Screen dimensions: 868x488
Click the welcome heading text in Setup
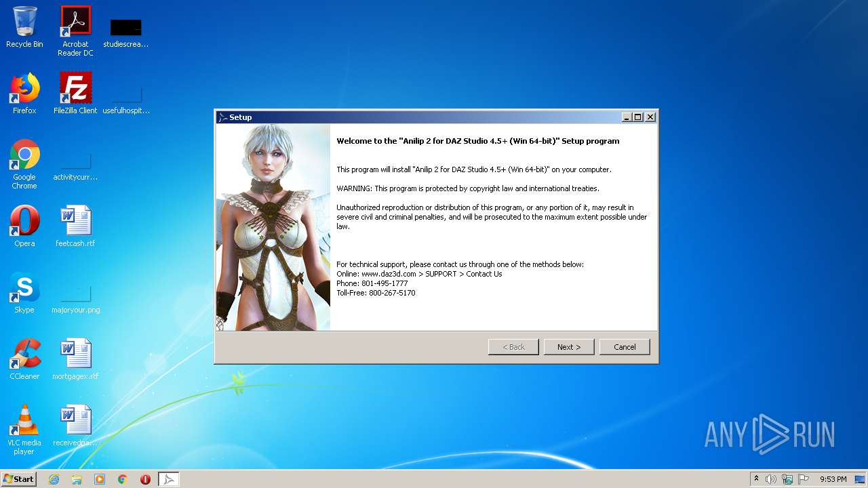[x=478, y=141]
